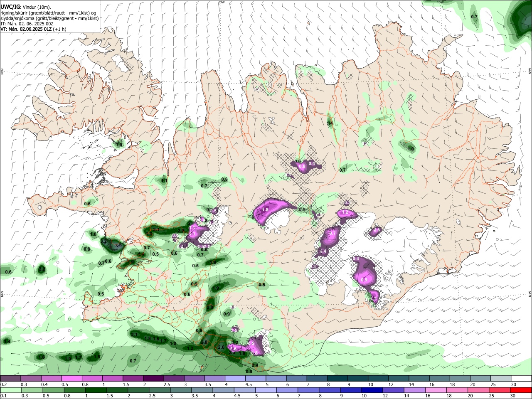Click the 'slydda/snjókoma (grátt/bleikt/grænt' description line
The width and height of the screenshot is (532, 399).
[49, 19]
